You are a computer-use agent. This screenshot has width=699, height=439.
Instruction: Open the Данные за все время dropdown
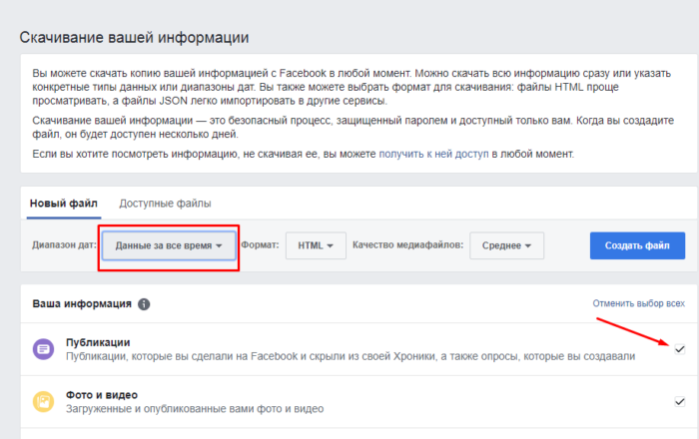pos(169,246)
